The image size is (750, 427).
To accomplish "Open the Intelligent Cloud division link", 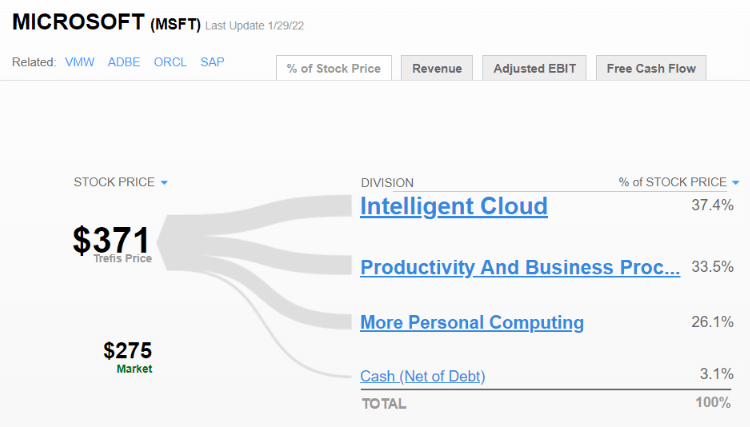I will point(454,206).
